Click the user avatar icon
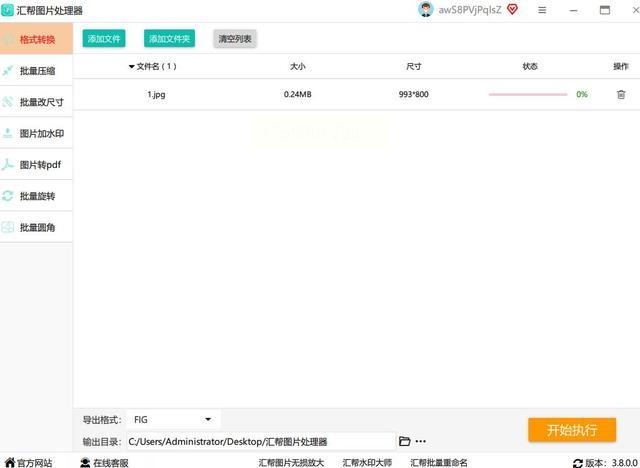Image resolution: width=640 pixels, height=468 pixels. [425, 9]
